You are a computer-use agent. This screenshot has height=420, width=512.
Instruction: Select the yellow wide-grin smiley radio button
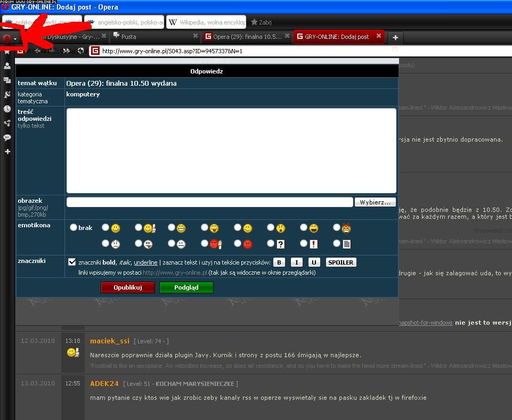(172, 227)
